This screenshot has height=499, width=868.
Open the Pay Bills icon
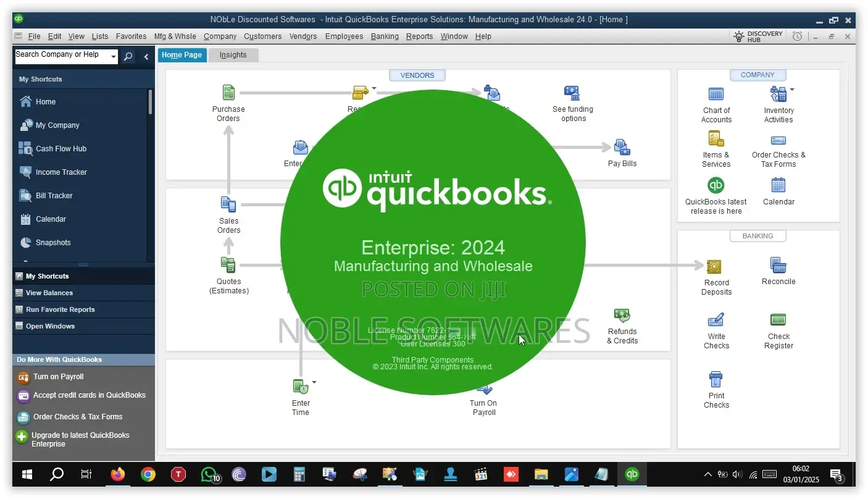622,148
